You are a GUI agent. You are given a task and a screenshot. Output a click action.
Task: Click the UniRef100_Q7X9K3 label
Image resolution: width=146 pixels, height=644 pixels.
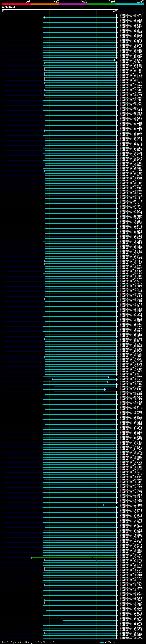tap(131, 371)
